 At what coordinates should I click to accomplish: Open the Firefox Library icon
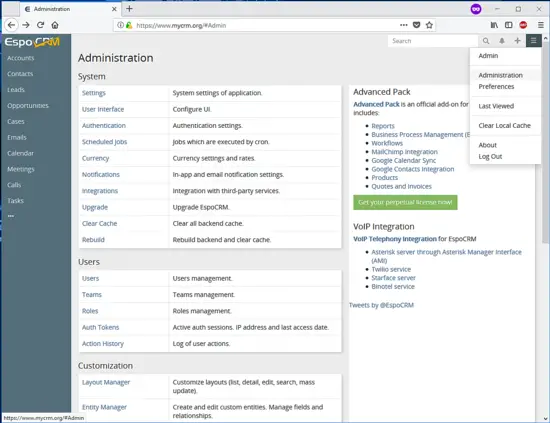point(494,25)
